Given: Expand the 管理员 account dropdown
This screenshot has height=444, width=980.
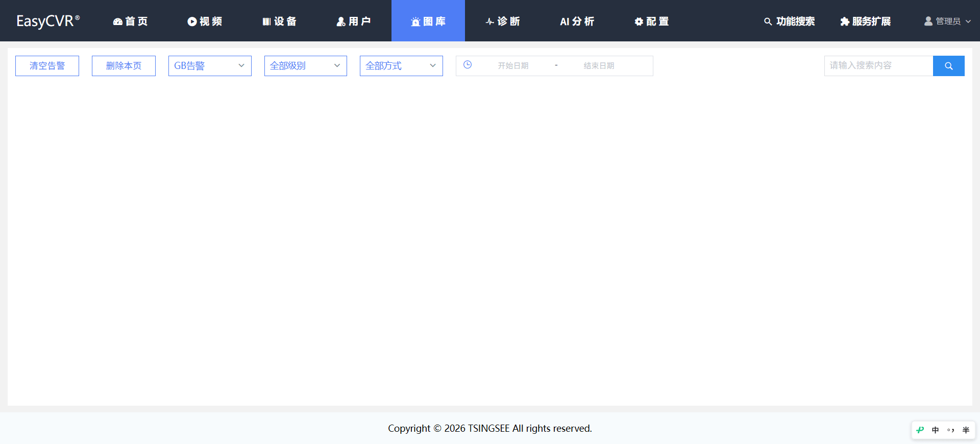Looking at the screenshot, I should (x=947, y=21).
